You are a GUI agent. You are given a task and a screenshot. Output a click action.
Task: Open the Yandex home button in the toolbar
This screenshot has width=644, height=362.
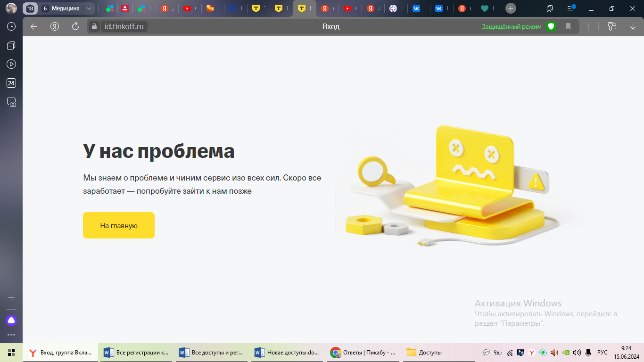coord(55,26)
